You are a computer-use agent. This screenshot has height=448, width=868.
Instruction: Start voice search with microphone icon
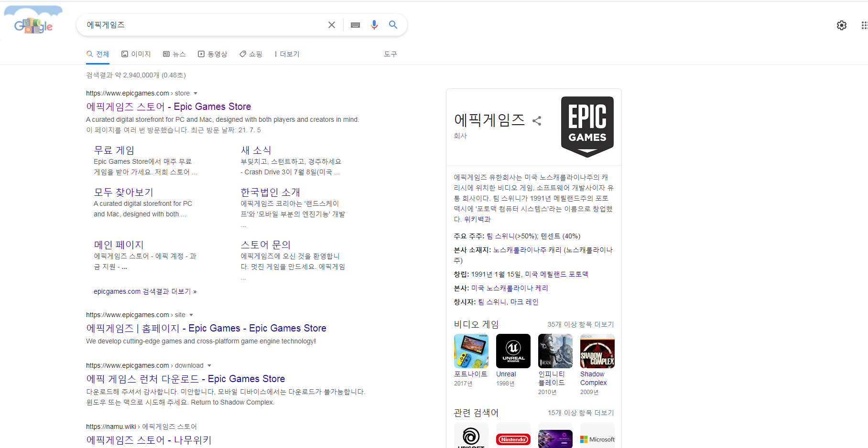(374, 25)
